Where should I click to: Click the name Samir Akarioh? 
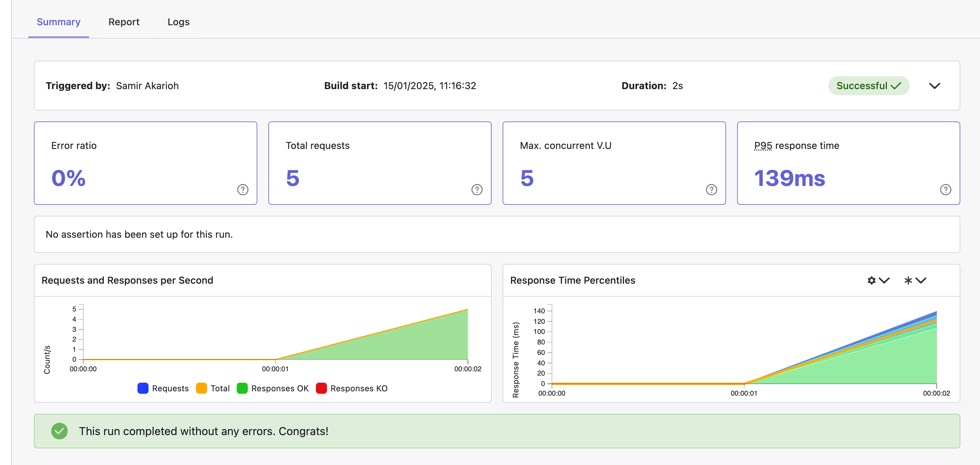click(x=147, y=86)
